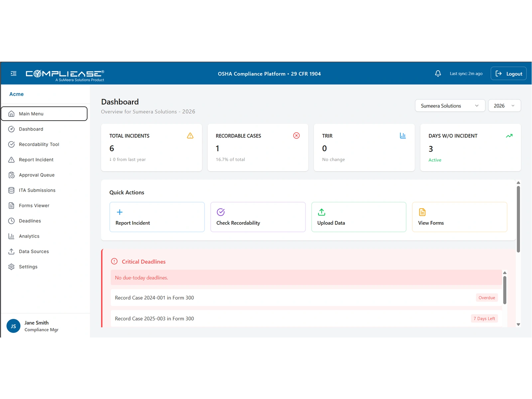Screen dimensions: 532x399
Task: Click the Logout button
Action: click(x=508, y=73)
